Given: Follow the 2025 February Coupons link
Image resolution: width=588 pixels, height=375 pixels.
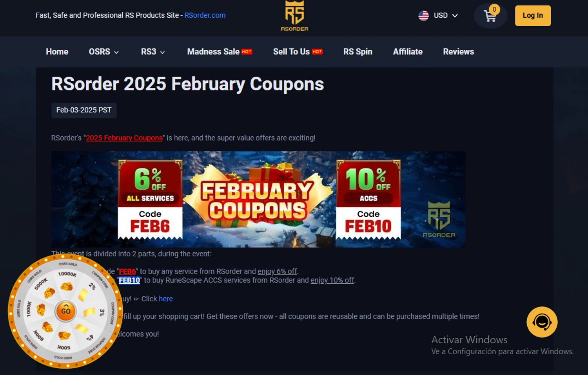Looking at the screenshot, I should click(x=124, y=138).
